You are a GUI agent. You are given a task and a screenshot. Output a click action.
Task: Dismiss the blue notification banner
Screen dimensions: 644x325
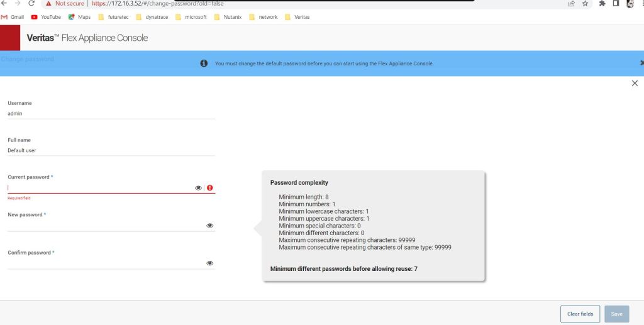pyautogui.click(x=641, y=63)
